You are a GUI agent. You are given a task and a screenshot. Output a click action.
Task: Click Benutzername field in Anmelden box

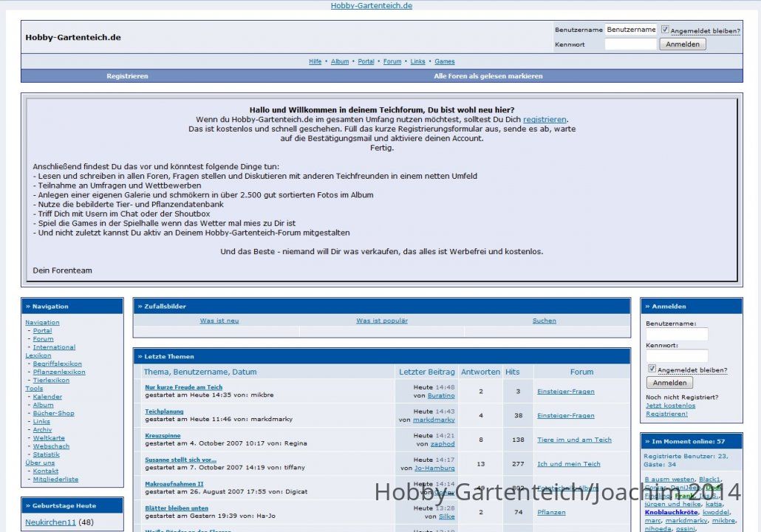click(677, 333)
